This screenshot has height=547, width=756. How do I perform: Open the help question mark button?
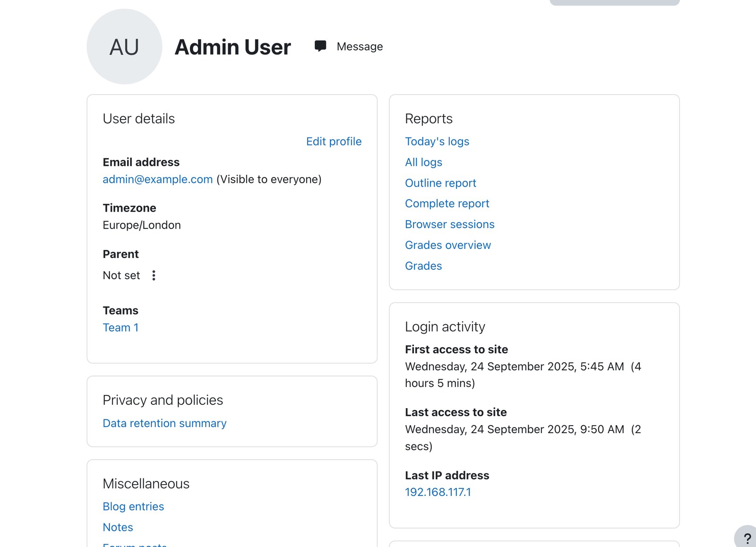tap(747, 538)
